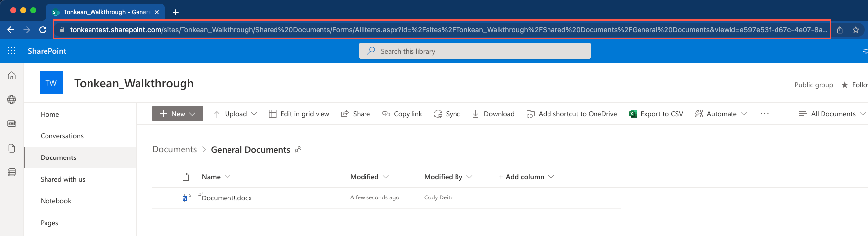Click the file type column header icon
Screen dimensions: 868x236
186,177
